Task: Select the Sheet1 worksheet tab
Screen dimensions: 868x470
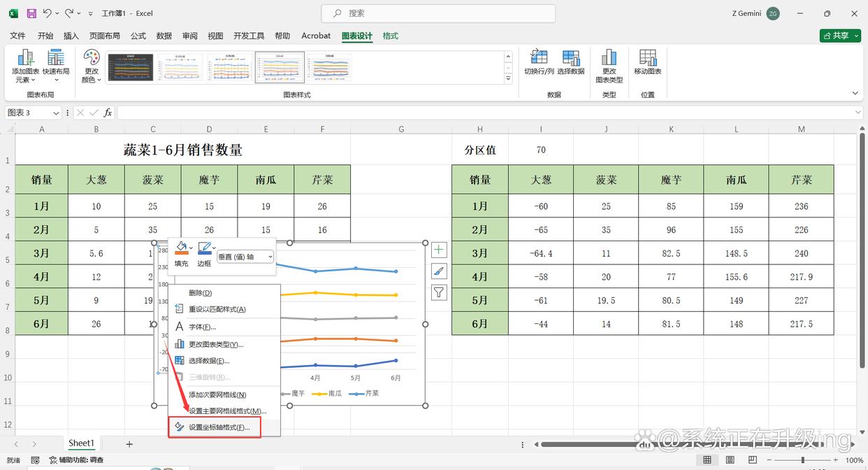Action: click(x=81, y=443)
